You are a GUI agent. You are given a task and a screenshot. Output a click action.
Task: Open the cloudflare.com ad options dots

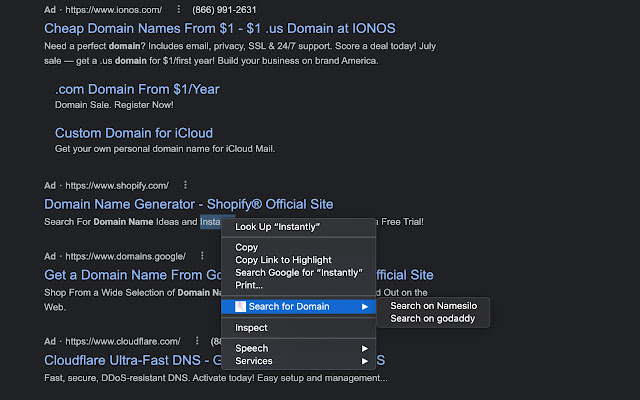coord(197,340)
